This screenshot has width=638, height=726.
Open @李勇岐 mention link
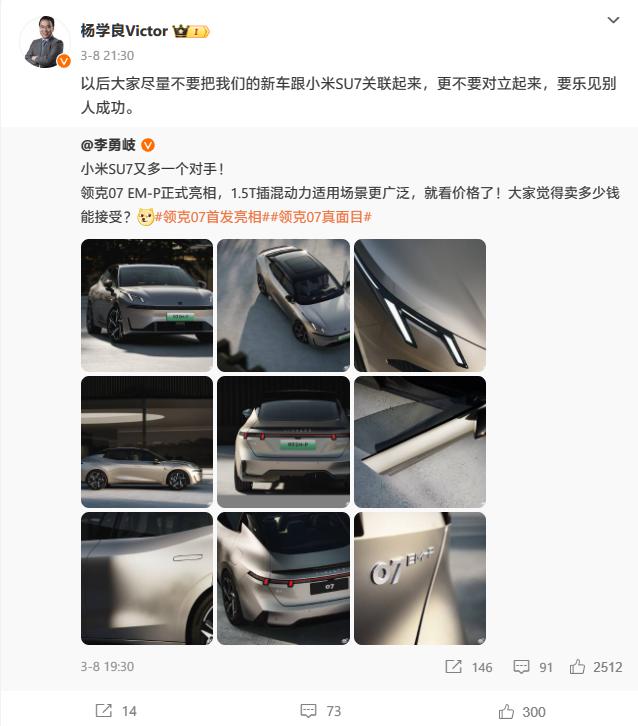pyautogui.click(x=108, y=145)
